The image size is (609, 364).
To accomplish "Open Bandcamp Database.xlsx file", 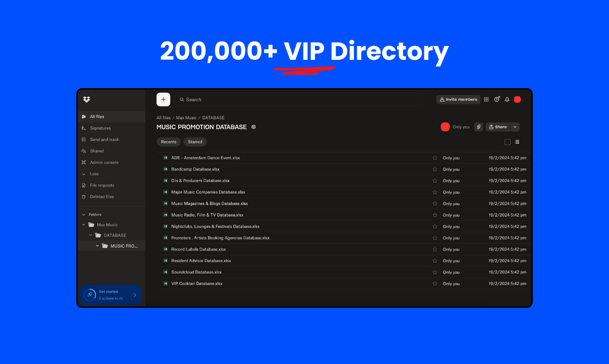I will [195, 169].
